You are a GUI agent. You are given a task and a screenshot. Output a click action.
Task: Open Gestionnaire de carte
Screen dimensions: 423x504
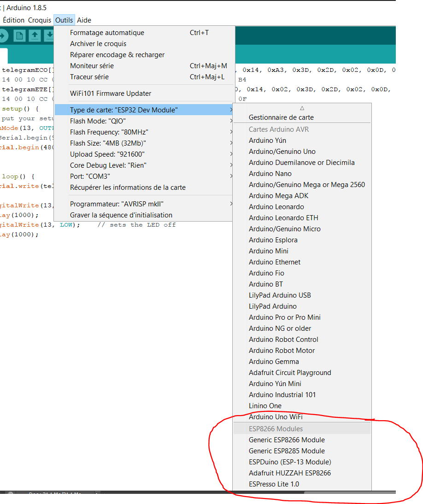click(x=281, y=117)
